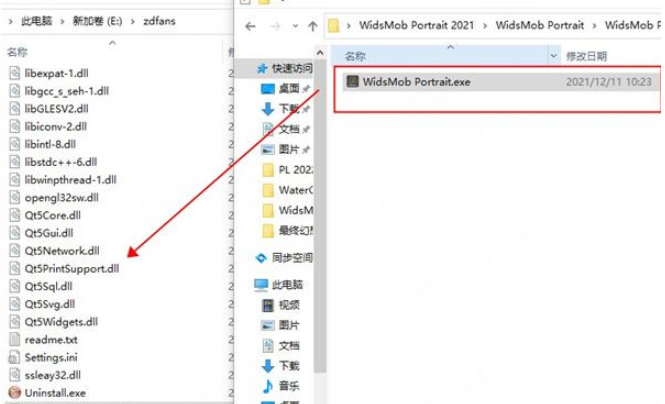Select libgcc_s_seh-1.dll in the zdfans folder
Screen dimensions: 665x404
tap(67, 91)
